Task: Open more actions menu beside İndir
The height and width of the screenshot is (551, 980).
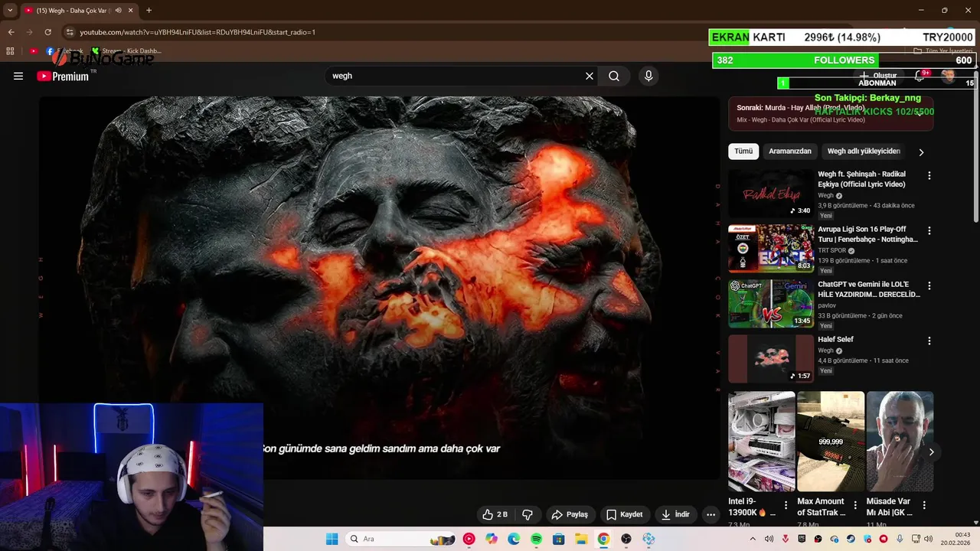Action: 710,514
